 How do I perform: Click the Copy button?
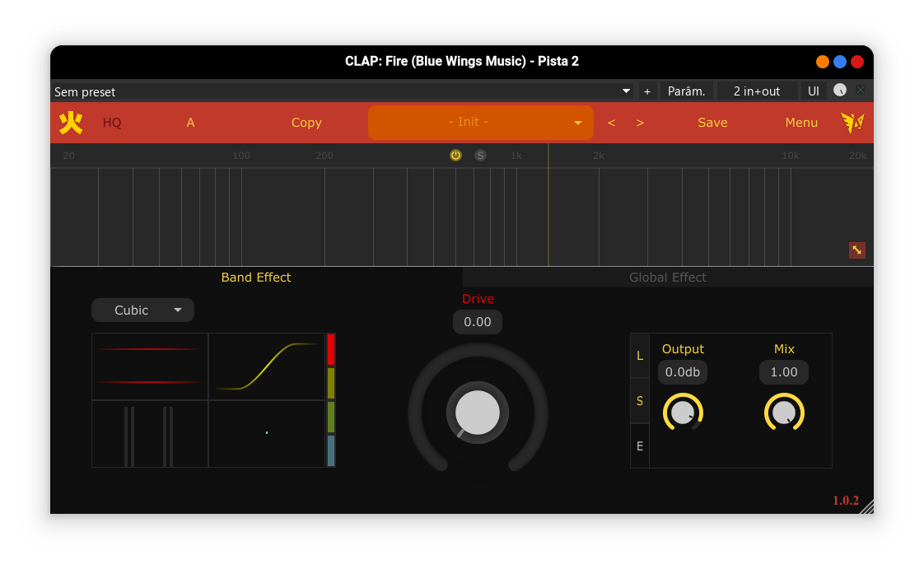tap(306, 123)
